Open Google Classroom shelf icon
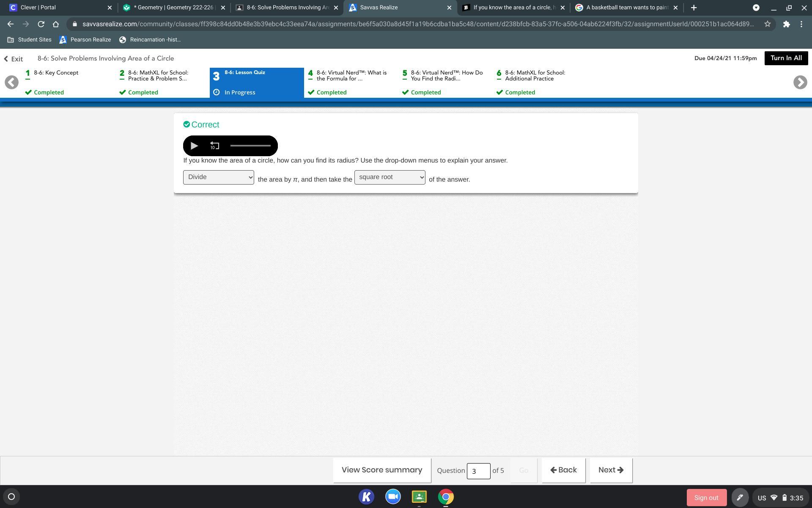 coord(419,497)
